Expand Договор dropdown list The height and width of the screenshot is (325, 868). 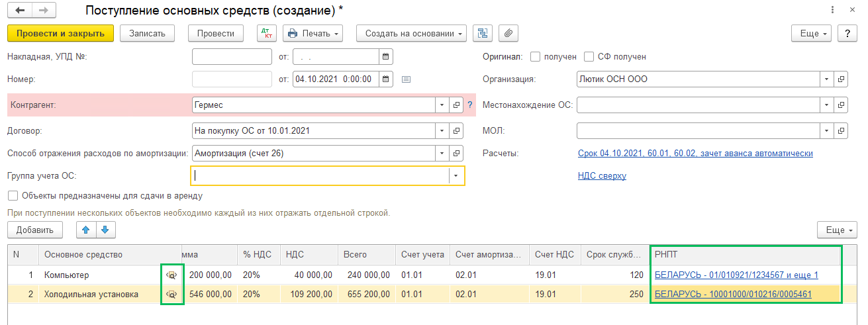click(x=442, y=130)
